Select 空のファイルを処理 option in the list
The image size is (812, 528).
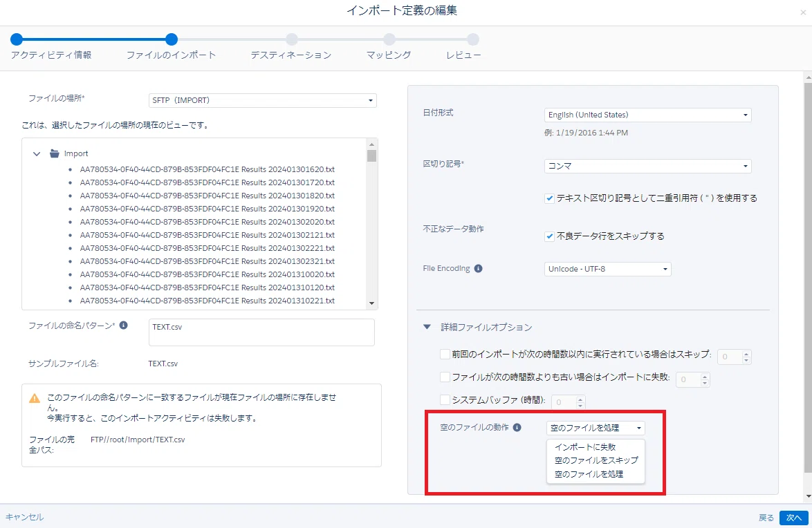[589, 474]
